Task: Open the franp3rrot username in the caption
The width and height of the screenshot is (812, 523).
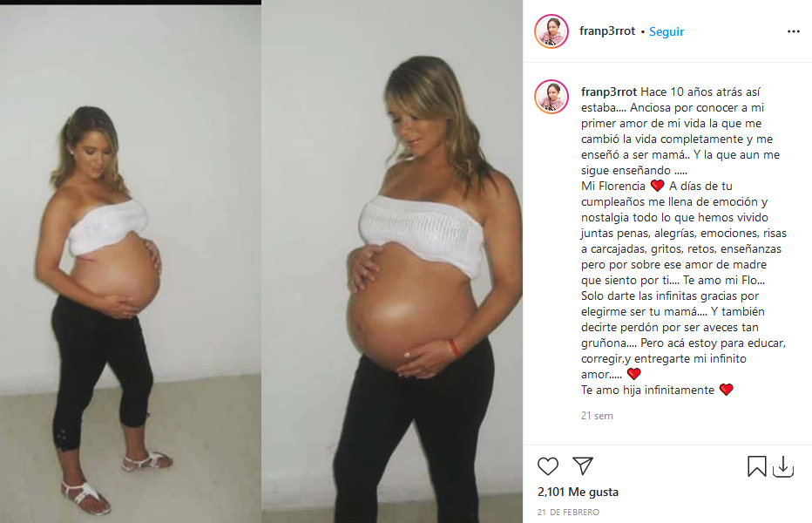Action: click(x=608, y=92)
